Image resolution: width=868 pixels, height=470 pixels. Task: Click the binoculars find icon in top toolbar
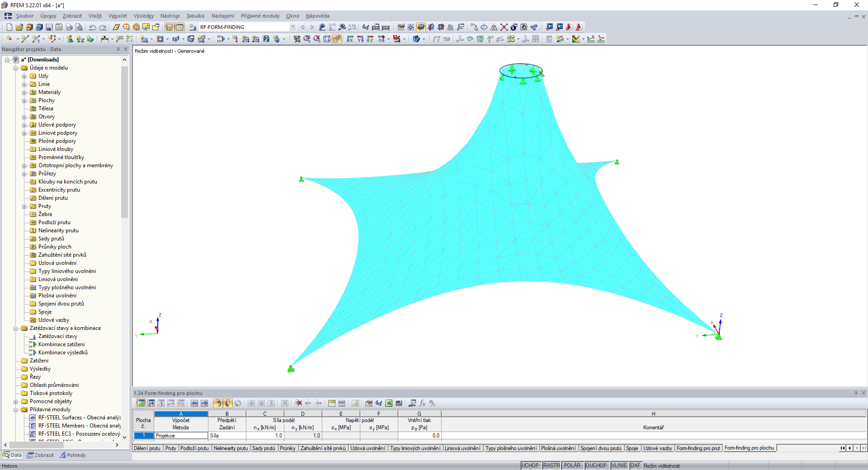[366, 27]
